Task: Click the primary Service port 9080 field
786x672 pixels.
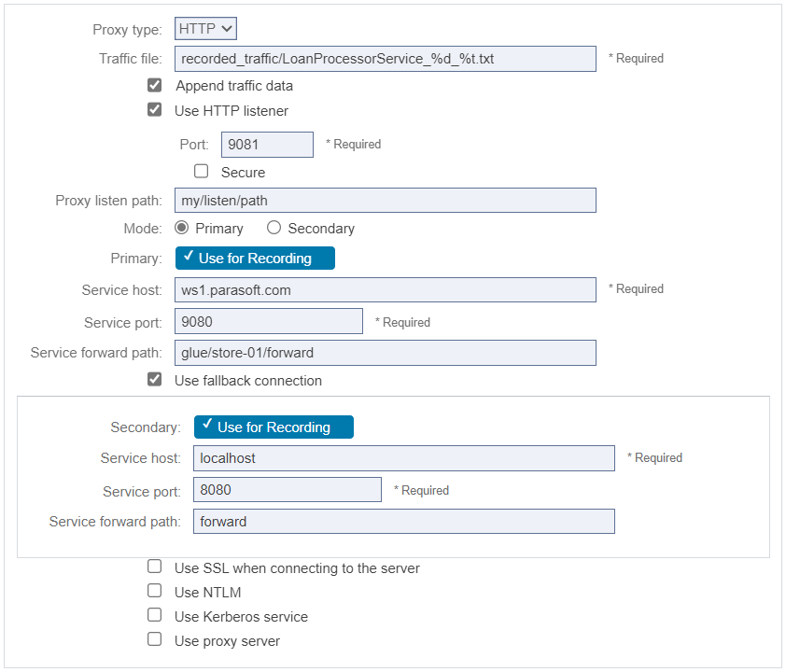Action: (269, 321)
